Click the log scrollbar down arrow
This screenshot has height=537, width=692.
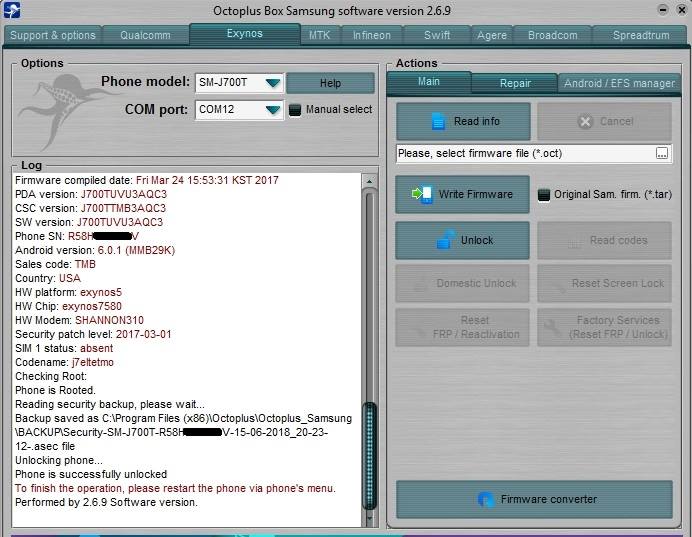pyautogui.click(x=369, y=518)
